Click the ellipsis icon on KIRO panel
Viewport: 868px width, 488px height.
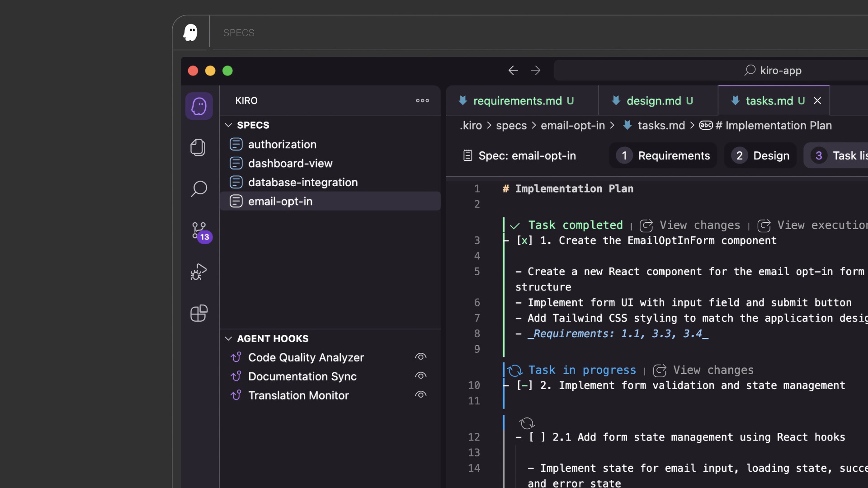click(x=422, y=100)
